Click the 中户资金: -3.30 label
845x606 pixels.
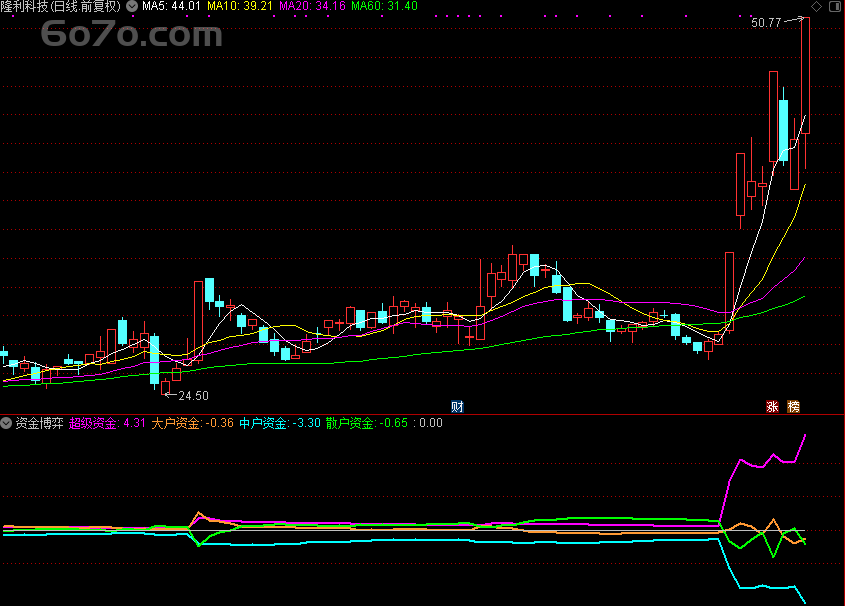click(280, 423)
